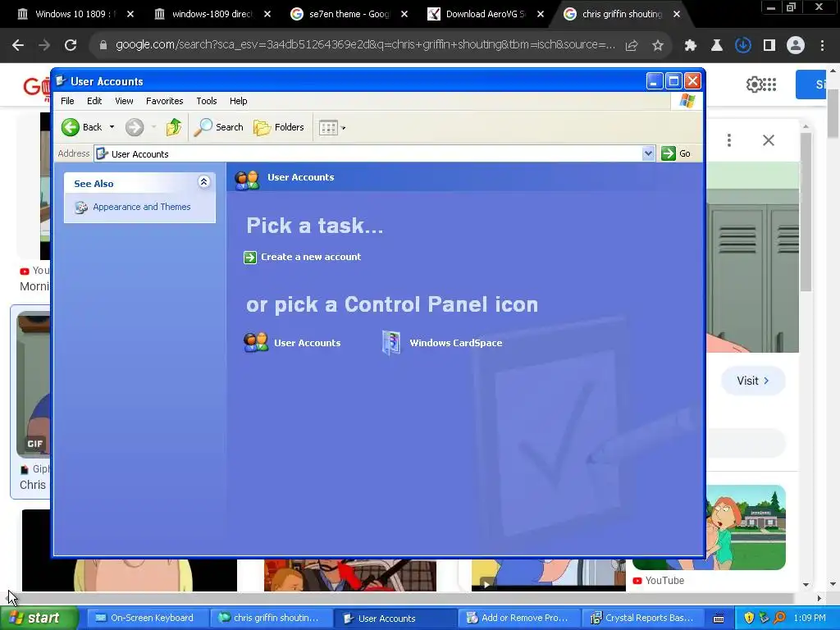Open the View menu
The width and height of the screenshot is (840, 630).
click(x=124, y=101)
